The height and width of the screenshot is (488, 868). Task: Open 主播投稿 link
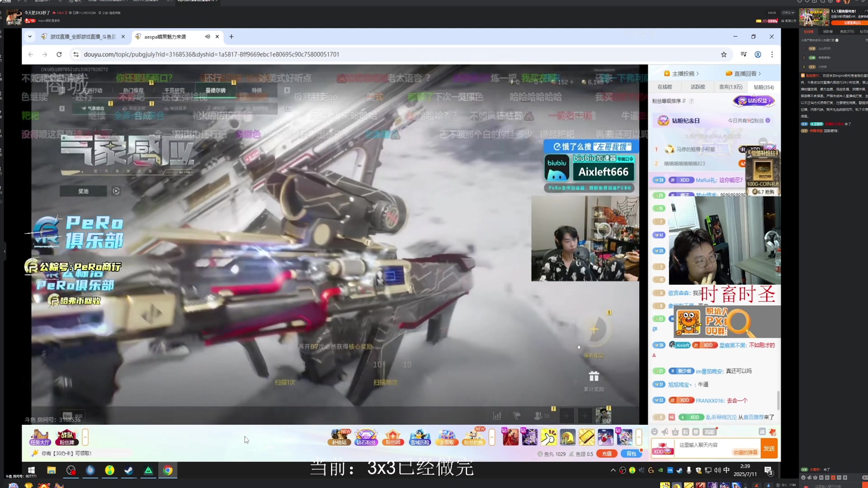681,74
